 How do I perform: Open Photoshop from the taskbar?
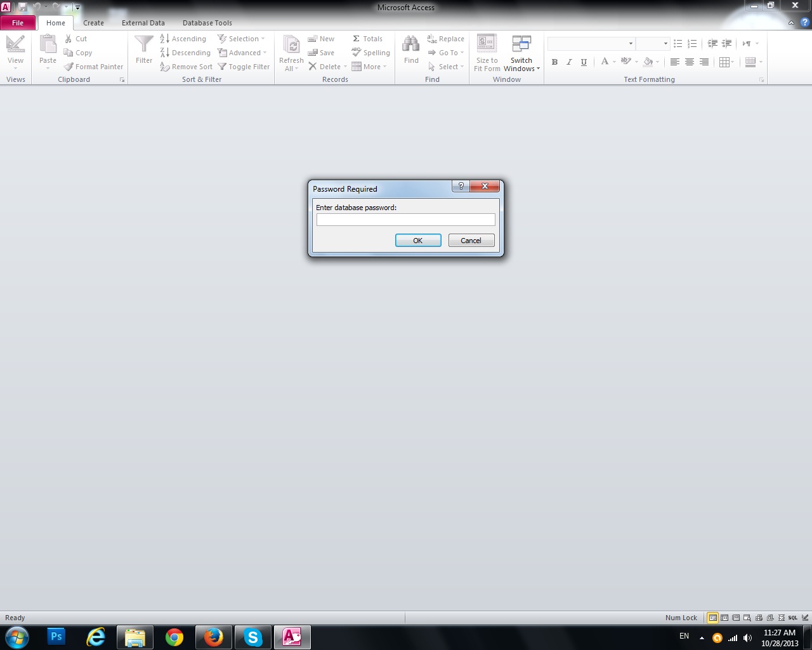point(56,637)
